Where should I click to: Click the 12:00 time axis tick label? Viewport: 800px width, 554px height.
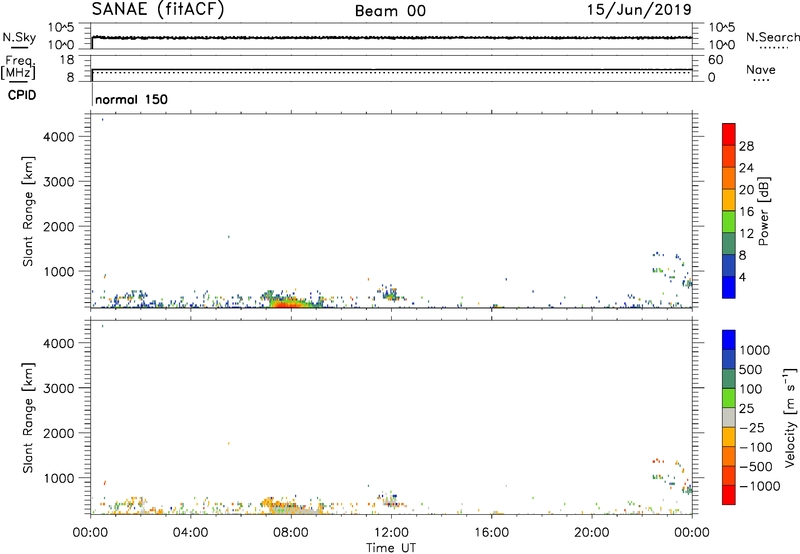[x=391, y=533]
